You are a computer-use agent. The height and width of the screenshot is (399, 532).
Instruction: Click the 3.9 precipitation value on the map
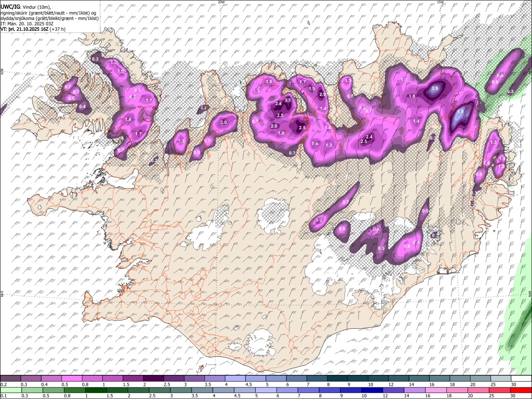[x=435, y=89]
